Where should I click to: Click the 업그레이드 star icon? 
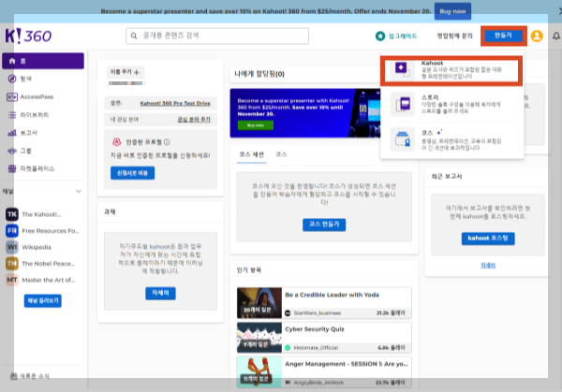click(x=380, y=36)
